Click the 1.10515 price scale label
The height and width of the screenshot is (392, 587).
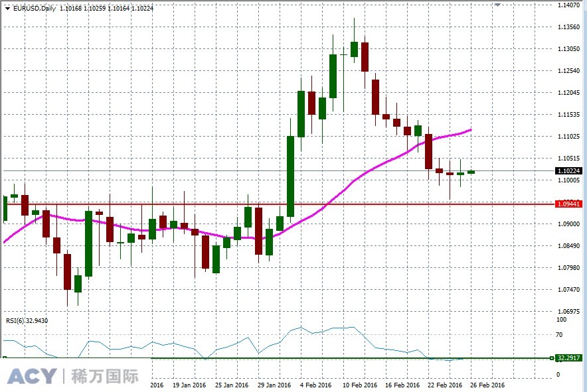(568, 159)
